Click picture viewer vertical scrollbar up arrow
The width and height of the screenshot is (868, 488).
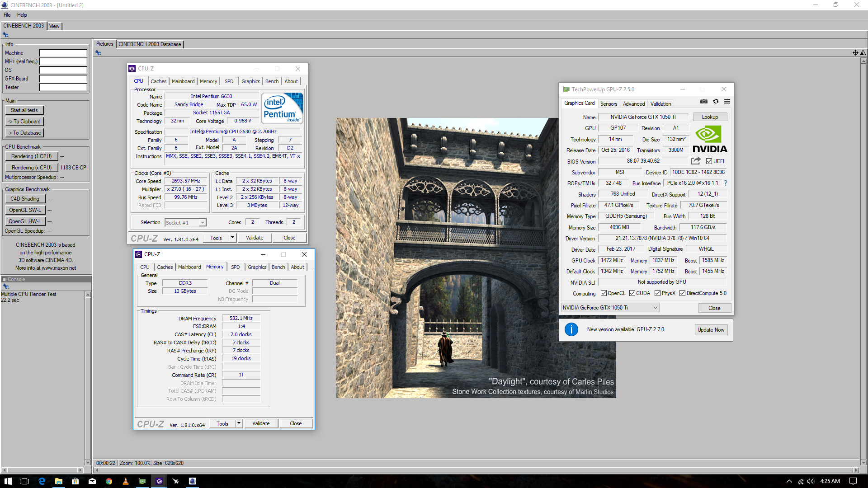[x=864, y=60]
